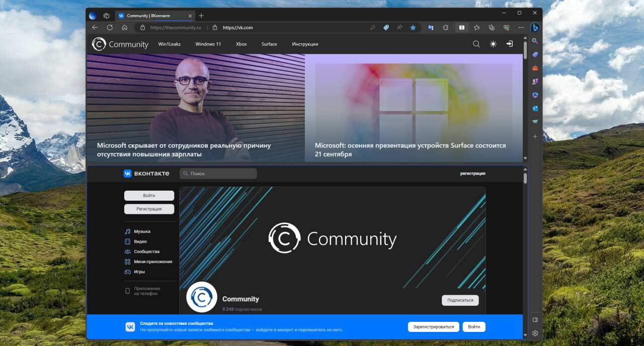Go back with the browser back arrow

point(95,28)
